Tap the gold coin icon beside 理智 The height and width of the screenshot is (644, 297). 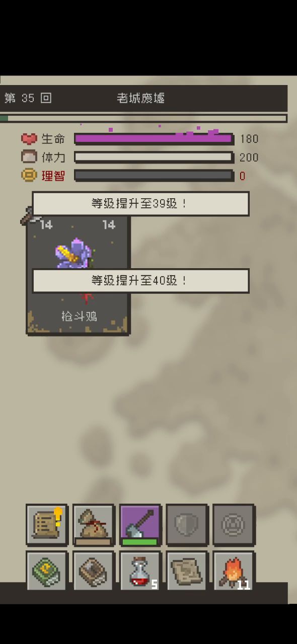pyautogui.click(x=29, y=175)
